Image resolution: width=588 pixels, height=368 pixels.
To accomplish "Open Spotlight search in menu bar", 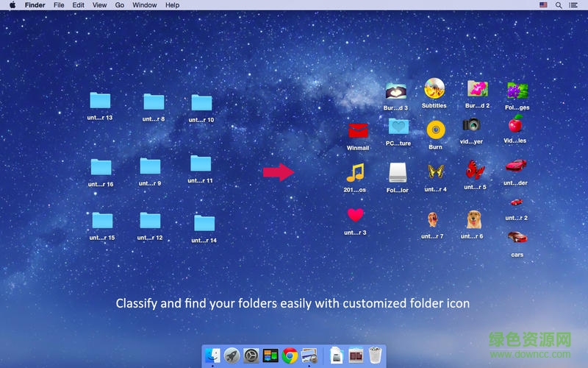I will pyautogui.click(x=559, y=5).
